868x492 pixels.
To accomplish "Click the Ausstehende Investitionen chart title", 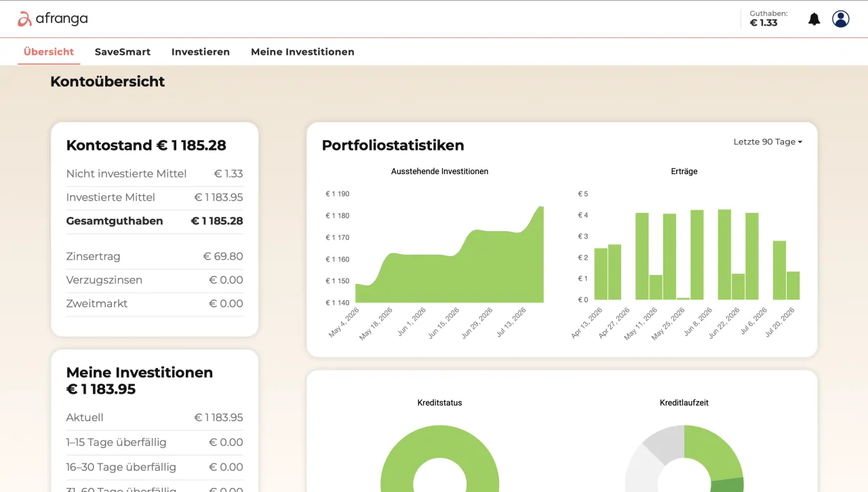I will coord(439,171).
